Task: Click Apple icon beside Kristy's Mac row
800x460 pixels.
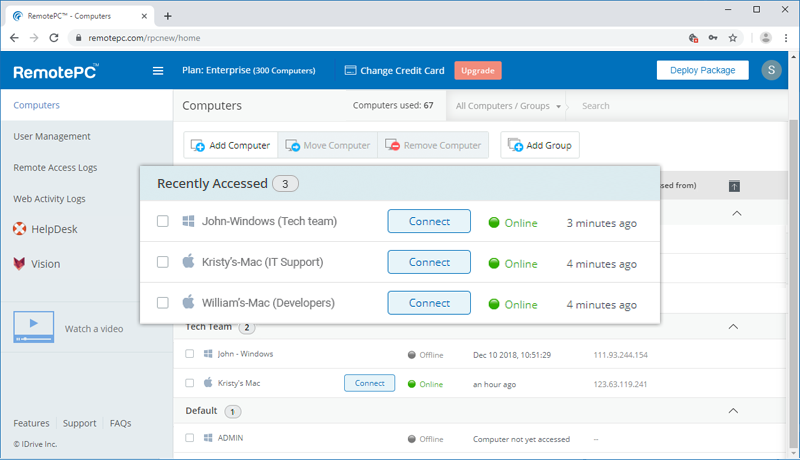Action: click(x=208, y=382)
